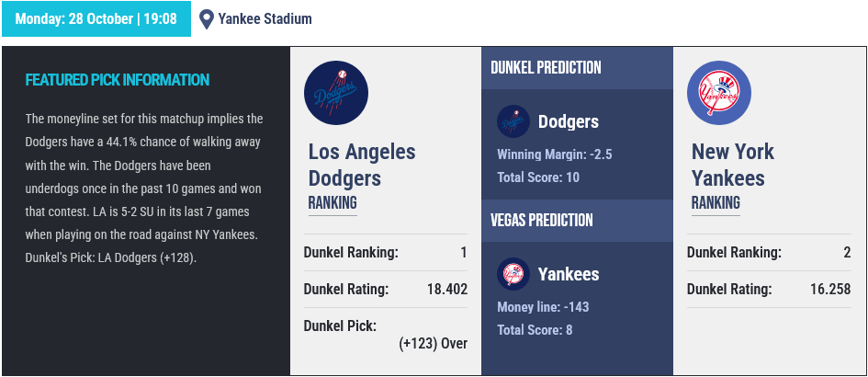Select the small Yankees logo in Vegas Prediction
Screen dimensions: 868x377
(x=513, y=274)
